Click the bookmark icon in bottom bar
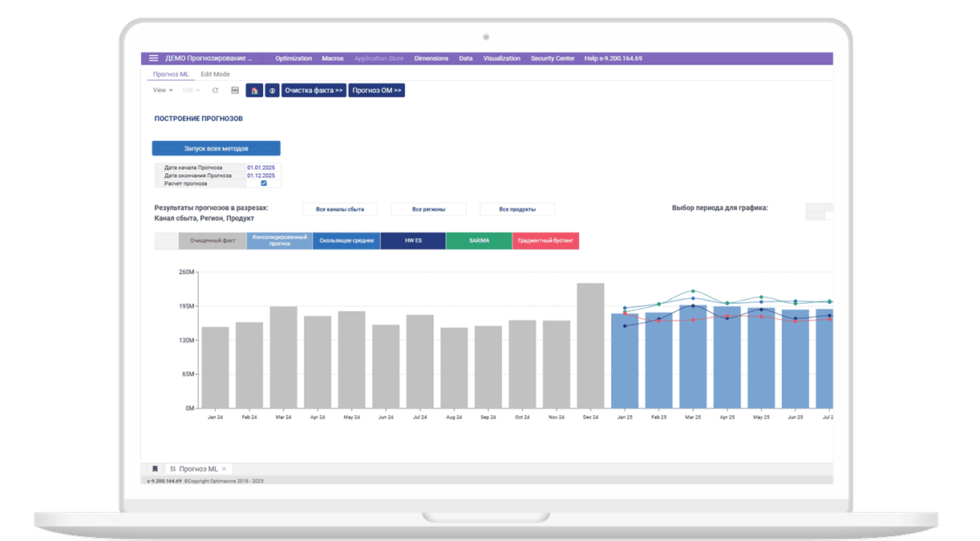Image resolution: width=980 pixels, height=541 pixels. click(x=155, y=469)
